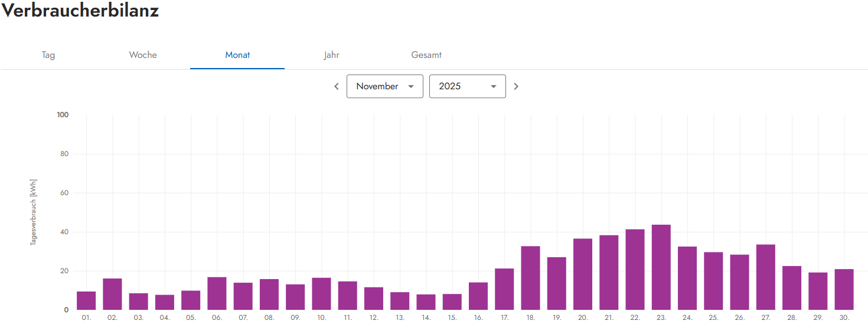This screenshot has width=868, height=327.
Task: Select the bar for day 14
Action: coord(426,302)
